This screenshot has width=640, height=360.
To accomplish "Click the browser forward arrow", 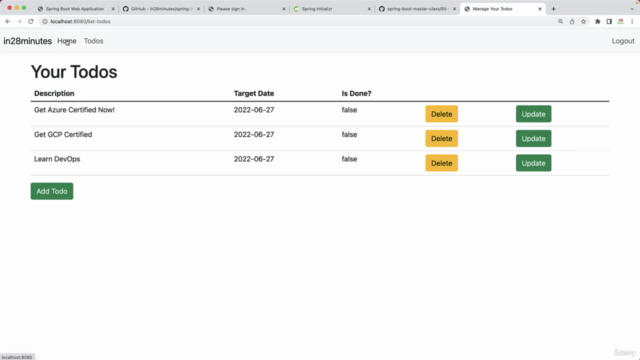I will pos(19,21).
